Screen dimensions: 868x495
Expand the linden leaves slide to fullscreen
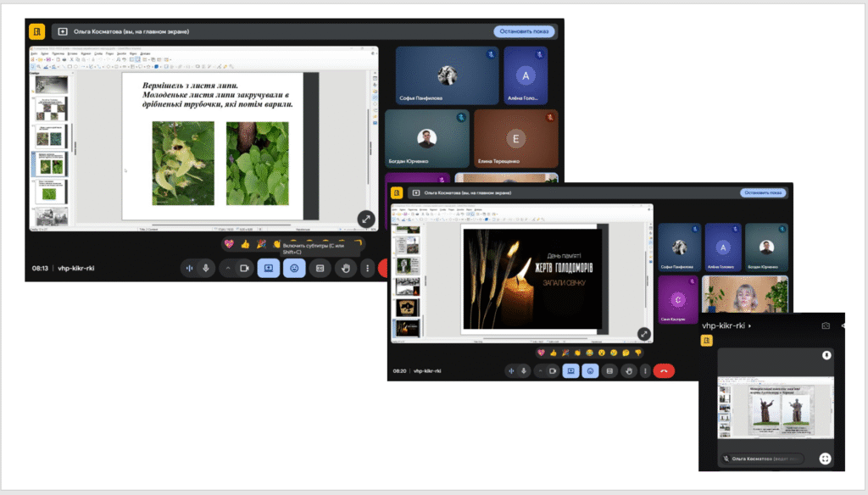click(366, 219)
